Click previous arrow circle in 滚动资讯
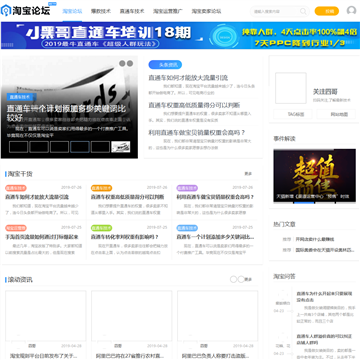Screen dimensions: 360x360 click(x=234, y=279)
